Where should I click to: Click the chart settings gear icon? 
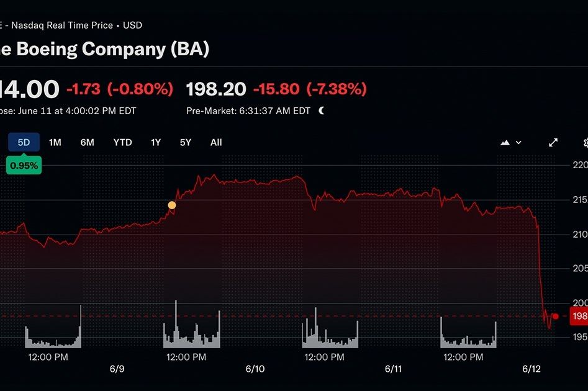click(x=585, y=143)
